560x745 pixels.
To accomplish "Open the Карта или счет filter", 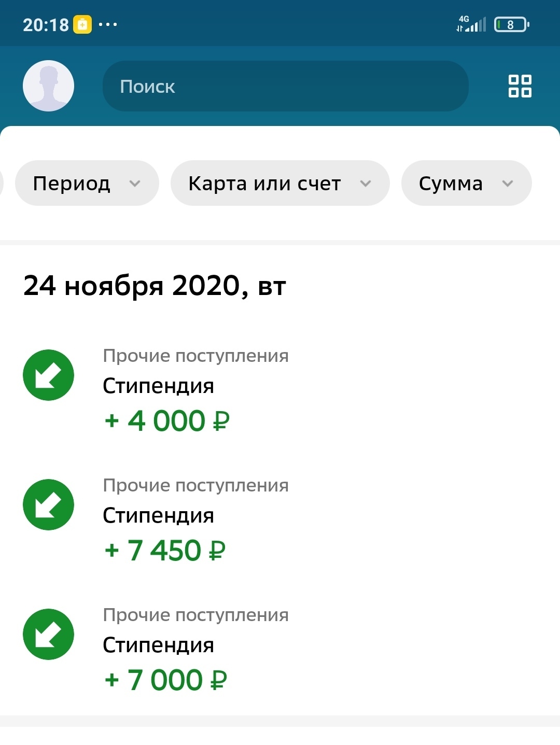I will pos(279,183).
